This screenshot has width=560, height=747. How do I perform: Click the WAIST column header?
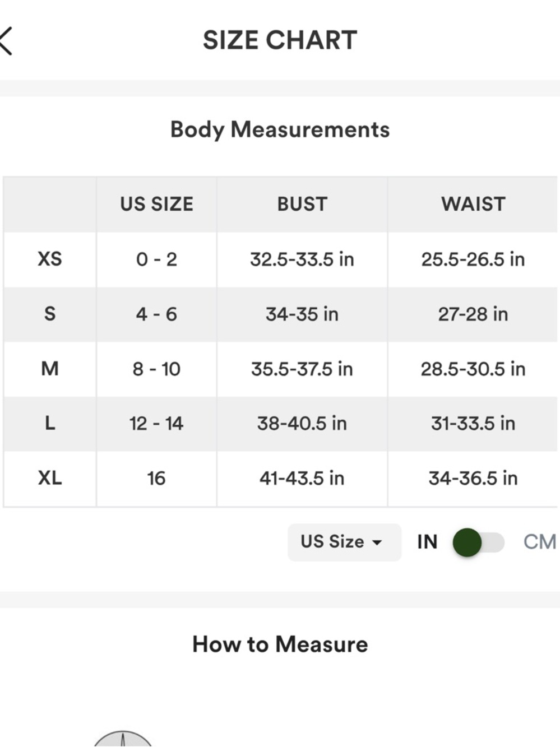coord(473,204)
